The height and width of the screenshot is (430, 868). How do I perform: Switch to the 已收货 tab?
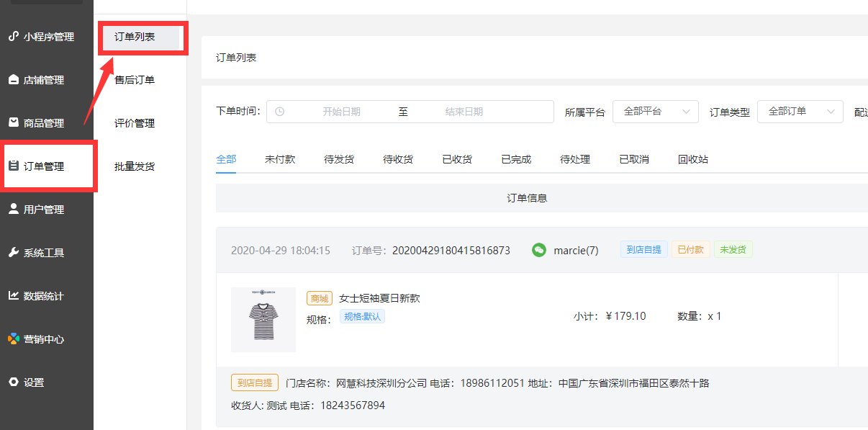(457, 159)
